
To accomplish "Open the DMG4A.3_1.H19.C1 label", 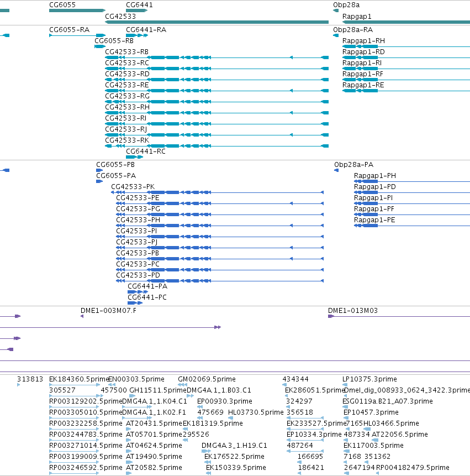I will [x=234, y=446].
